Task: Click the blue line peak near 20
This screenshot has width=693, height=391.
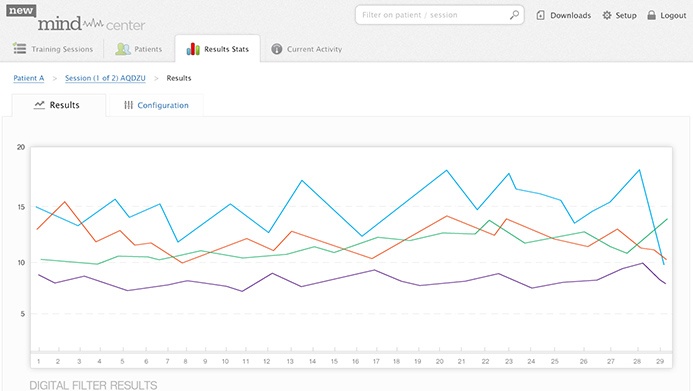Action: [446, 170]
